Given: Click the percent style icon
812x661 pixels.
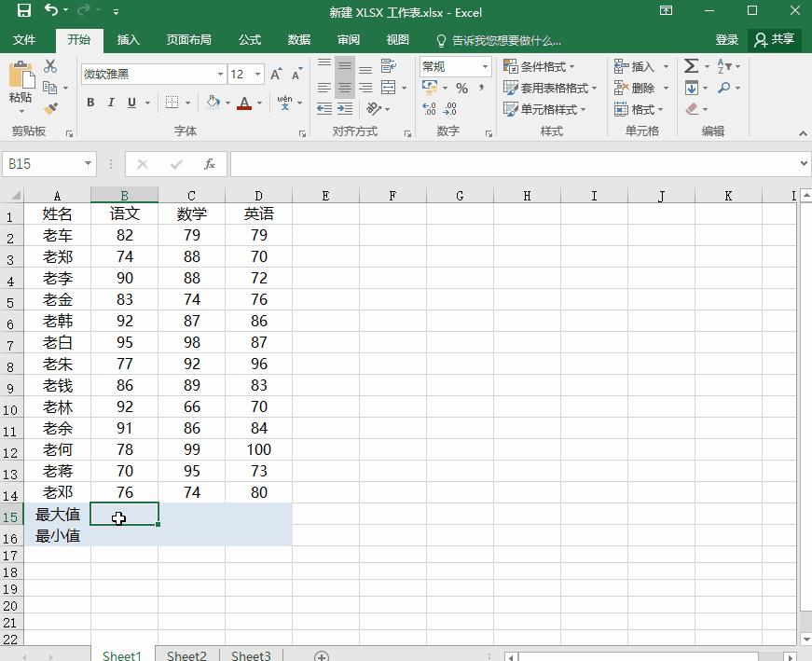Looking at the screenshot, I should point(461,88).
